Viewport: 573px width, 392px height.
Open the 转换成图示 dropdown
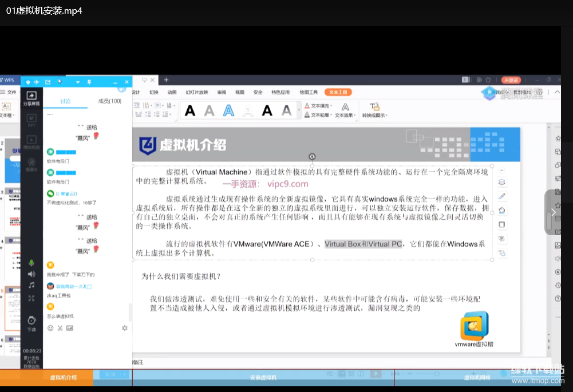(x=374, y=110)
